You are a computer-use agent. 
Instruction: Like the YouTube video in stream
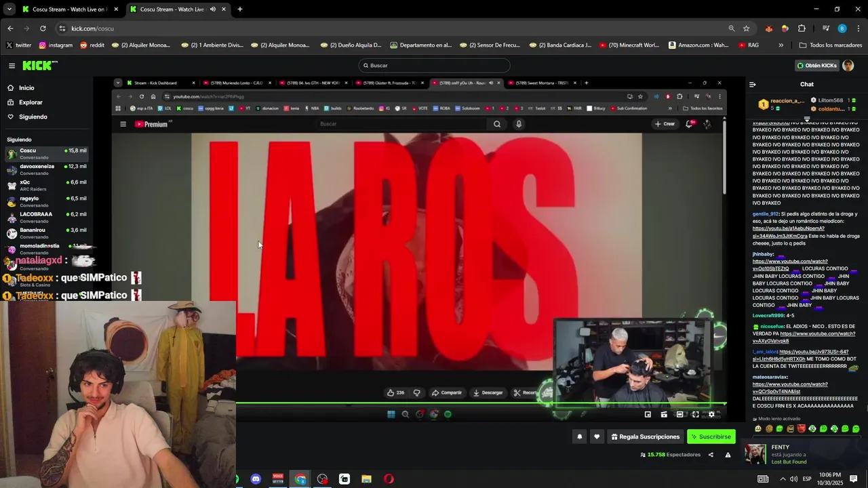click(395, 392)
